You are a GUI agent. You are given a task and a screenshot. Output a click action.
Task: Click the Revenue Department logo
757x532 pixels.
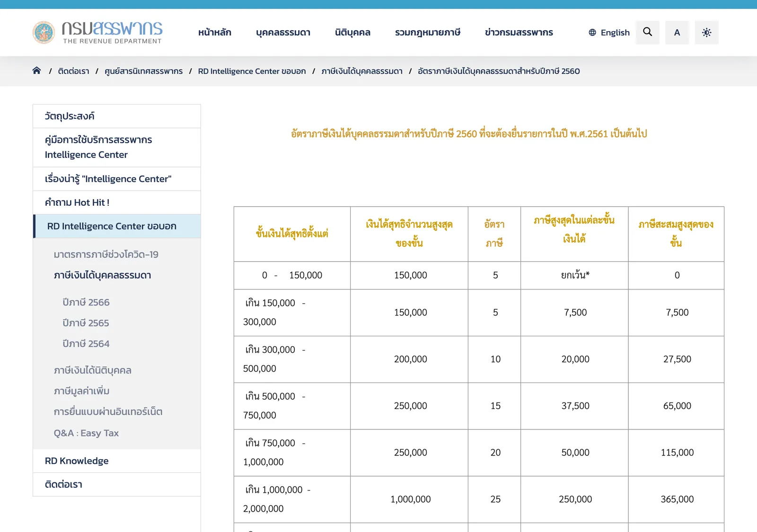point(97,32)
